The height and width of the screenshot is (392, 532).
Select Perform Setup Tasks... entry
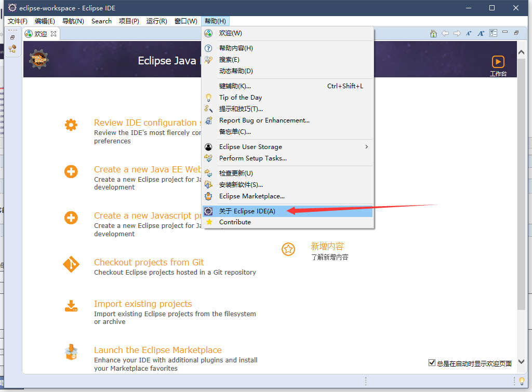coord(288,158)
